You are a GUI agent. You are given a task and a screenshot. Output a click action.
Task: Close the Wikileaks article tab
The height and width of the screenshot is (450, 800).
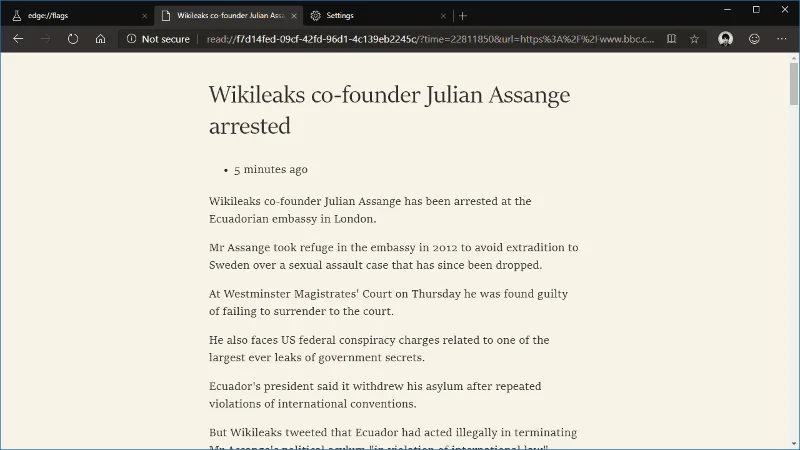point(293,15)
